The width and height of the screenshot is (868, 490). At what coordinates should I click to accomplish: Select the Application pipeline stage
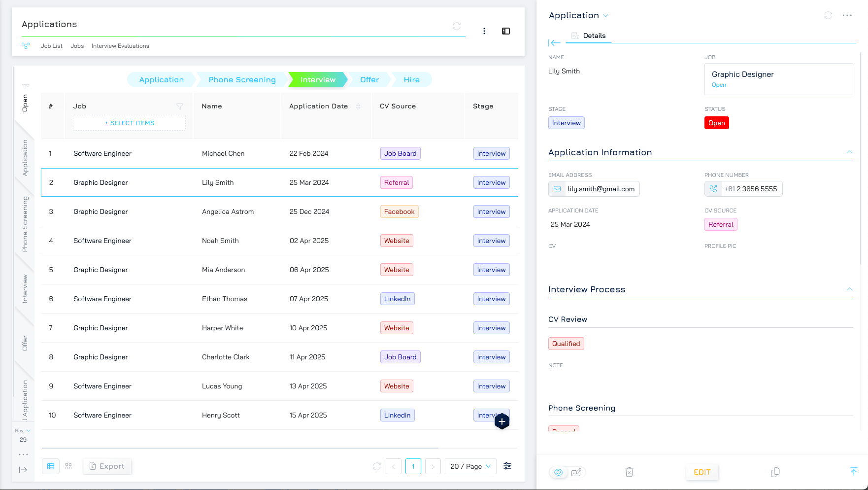pos(162,79)
